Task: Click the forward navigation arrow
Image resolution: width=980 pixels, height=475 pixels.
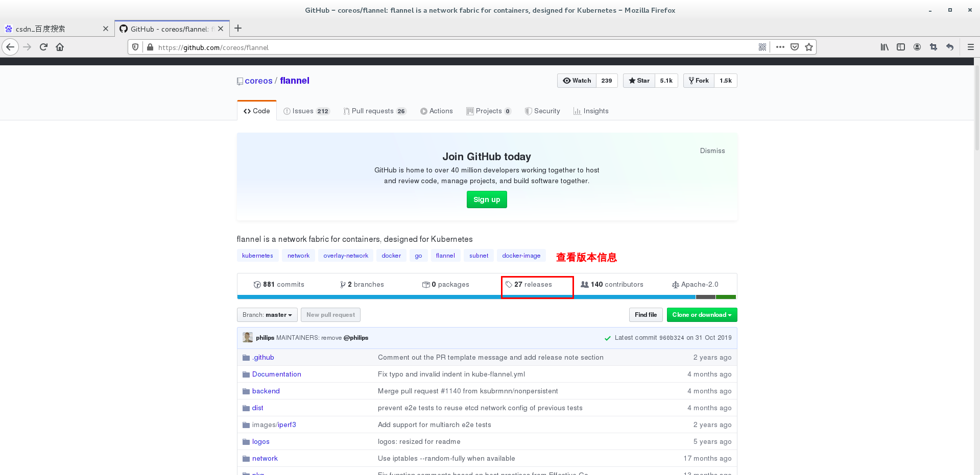Action: click(x=27, y=47)
